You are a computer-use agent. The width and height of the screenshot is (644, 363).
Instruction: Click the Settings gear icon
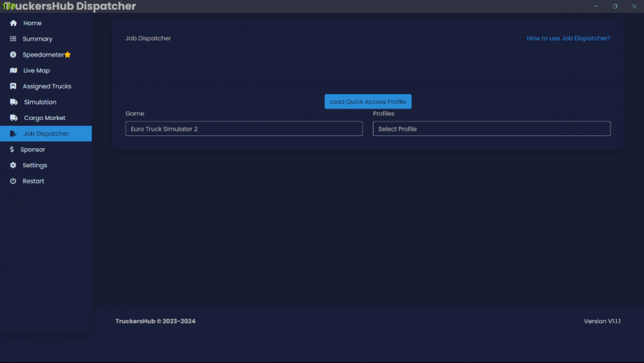[x=13, y=165]
